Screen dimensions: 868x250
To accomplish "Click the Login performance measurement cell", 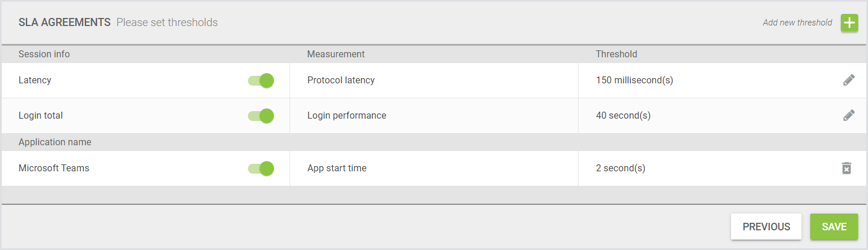I will tap(347, 116).
